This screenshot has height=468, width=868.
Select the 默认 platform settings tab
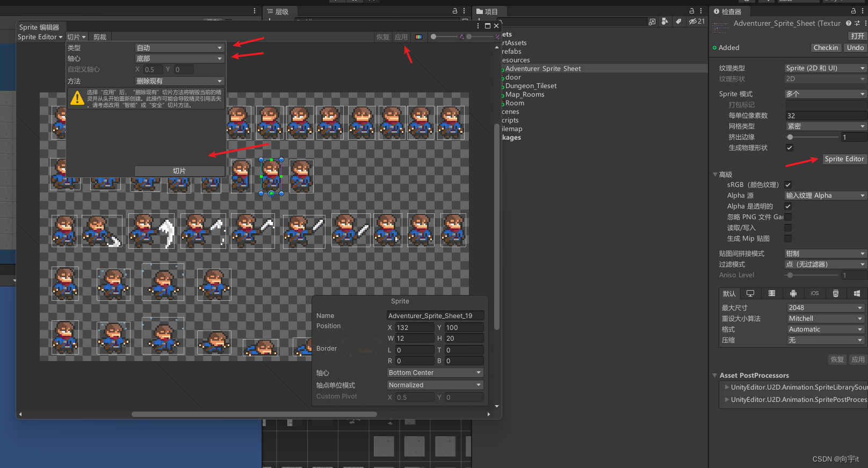coord(729,293)
